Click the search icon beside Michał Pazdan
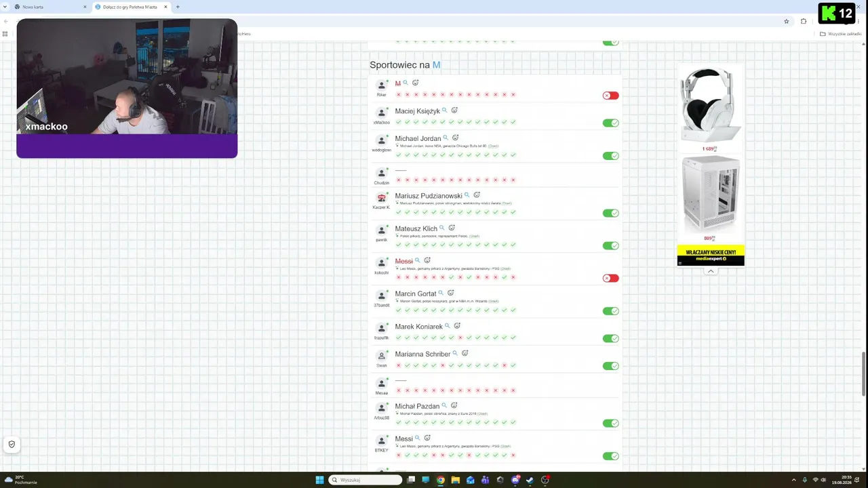This screenshot has width=868, height=488. click(x=444, y=405)
